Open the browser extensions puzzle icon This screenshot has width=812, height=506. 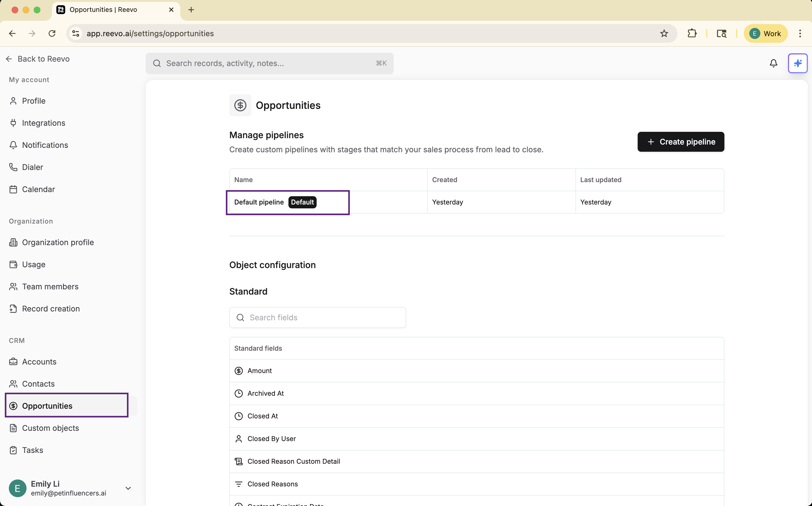(692, 33)
